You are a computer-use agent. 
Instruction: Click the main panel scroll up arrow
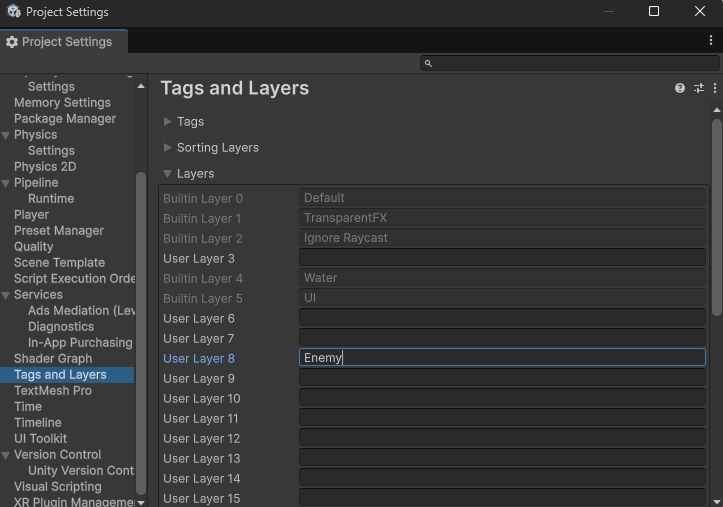click(717, 110)
